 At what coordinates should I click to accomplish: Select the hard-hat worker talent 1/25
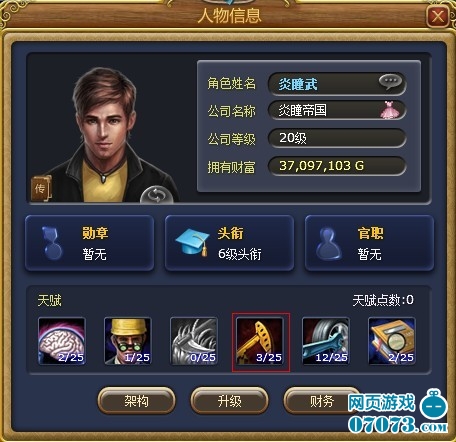[x=128, y=341]
